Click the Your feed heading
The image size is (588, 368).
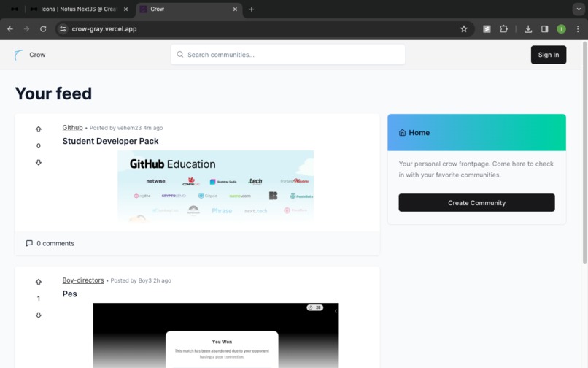pyautogui.click(x=53, y=93)
